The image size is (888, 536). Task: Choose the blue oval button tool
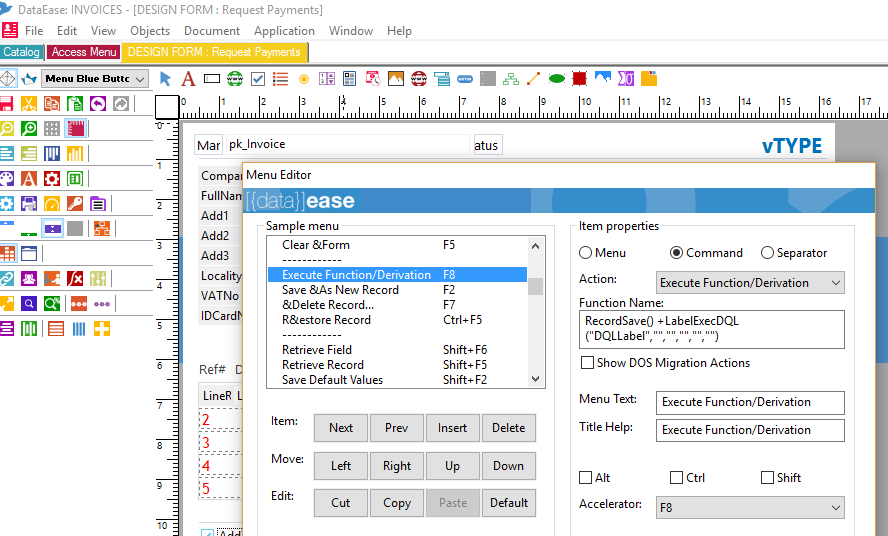tap(465, 79)
